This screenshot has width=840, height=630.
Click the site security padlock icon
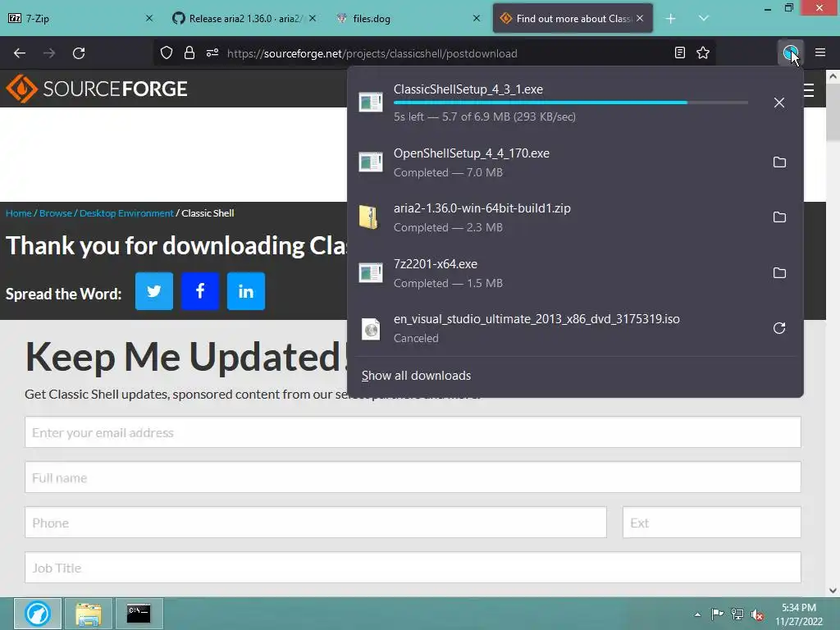pos(189,53)
